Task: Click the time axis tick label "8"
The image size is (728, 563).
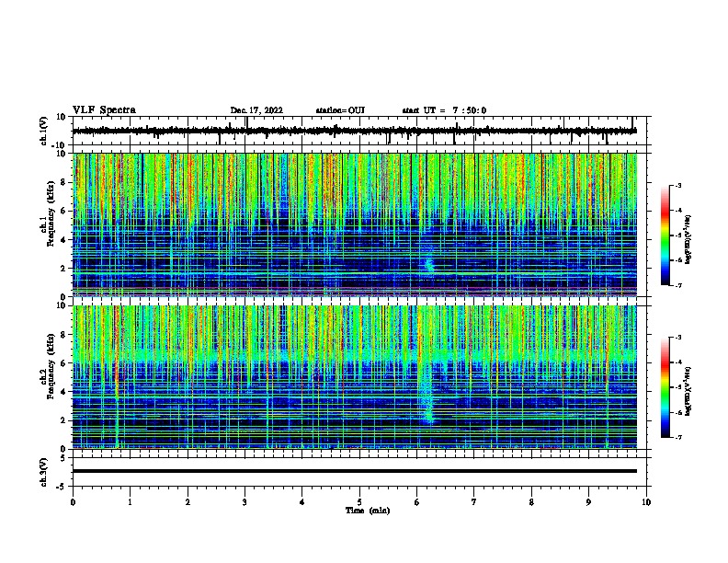Action: click(531, 502)
